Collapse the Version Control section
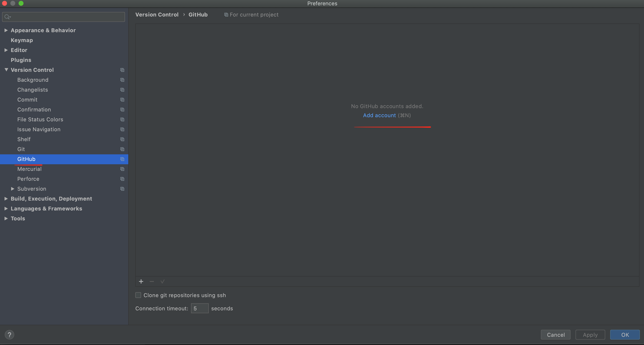This screenshot has height=345, width=644. coord(6,70)
